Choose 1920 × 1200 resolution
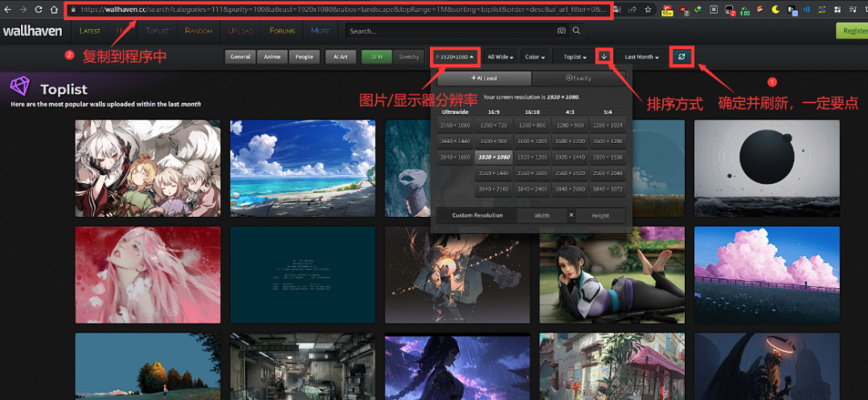 pyautogui.click(x=532, y=157)
